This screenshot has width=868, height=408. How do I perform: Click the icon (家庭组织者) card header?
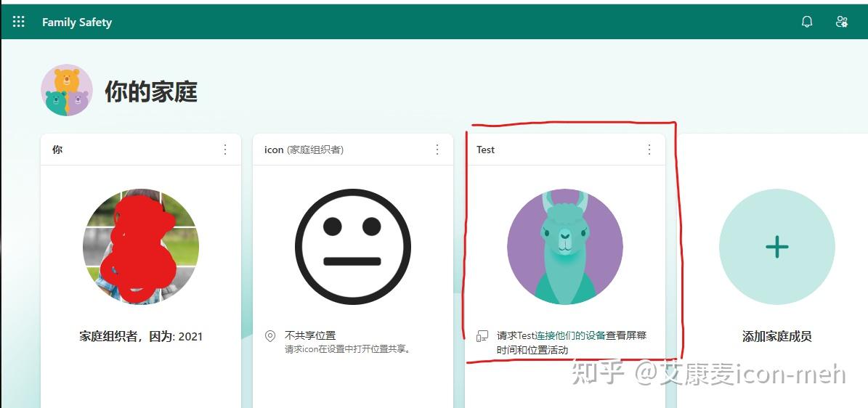[304, 150]
